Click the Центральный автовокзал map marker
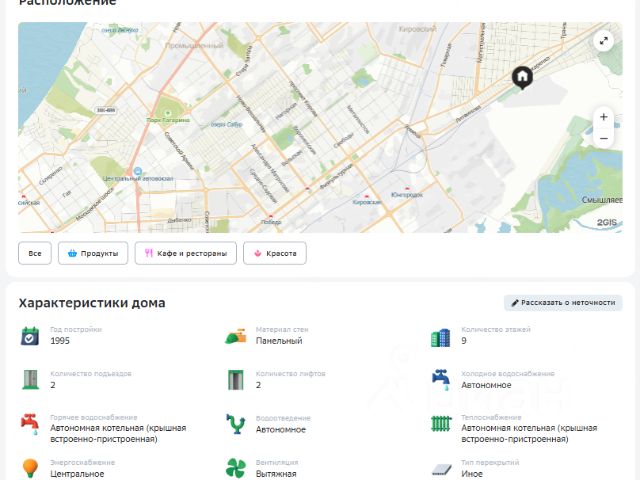 click(138, 171)
